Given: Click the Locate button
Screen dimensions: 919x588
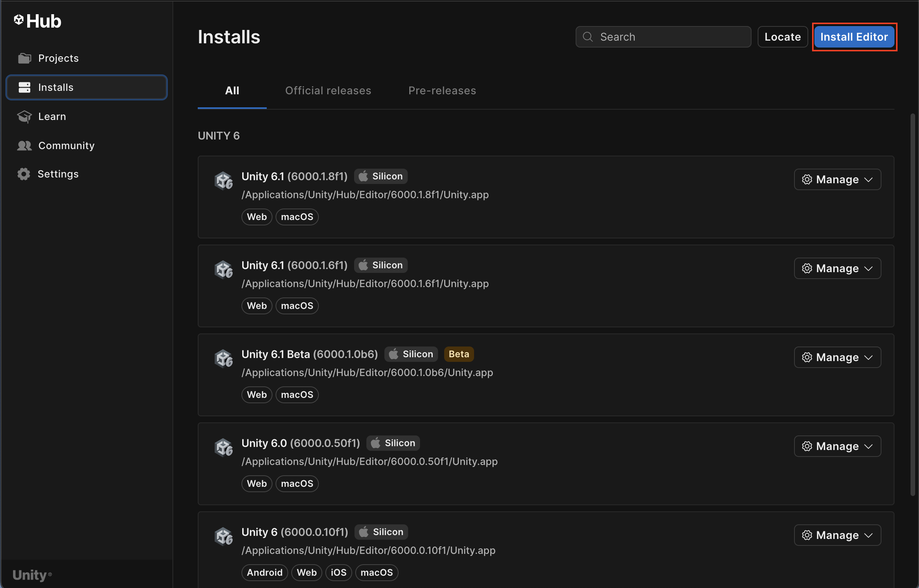Looking at the screenshot, I should 782,36.
